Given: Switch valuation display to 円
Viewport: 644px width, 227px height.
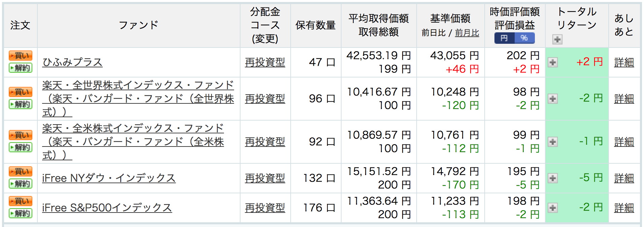Looking at the screenshot, I should [504, 38].
